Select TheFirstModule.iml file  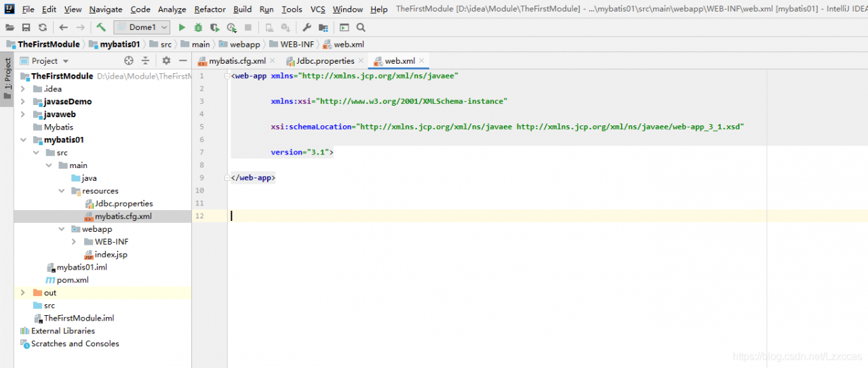click(x=74, y=318)
